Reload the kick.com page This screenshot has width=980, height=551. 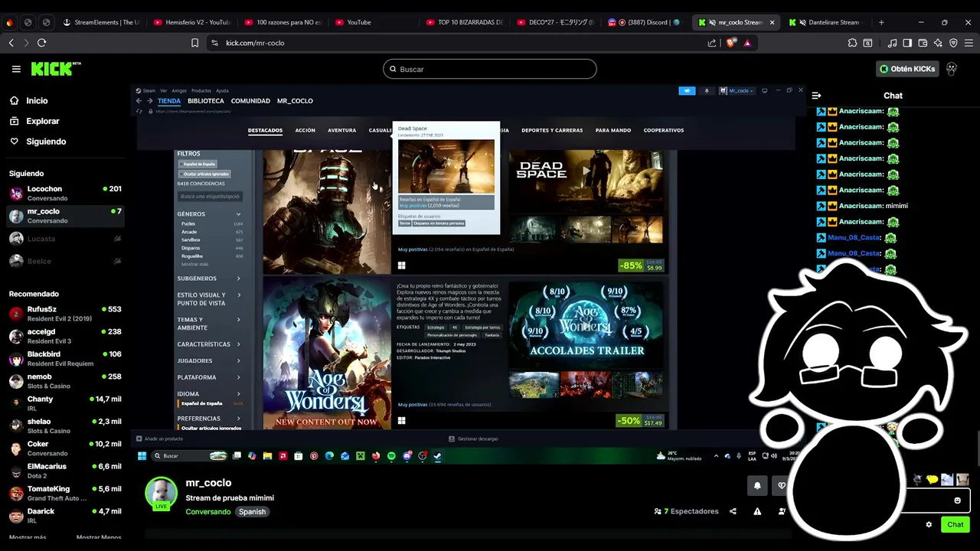[41, 43]
